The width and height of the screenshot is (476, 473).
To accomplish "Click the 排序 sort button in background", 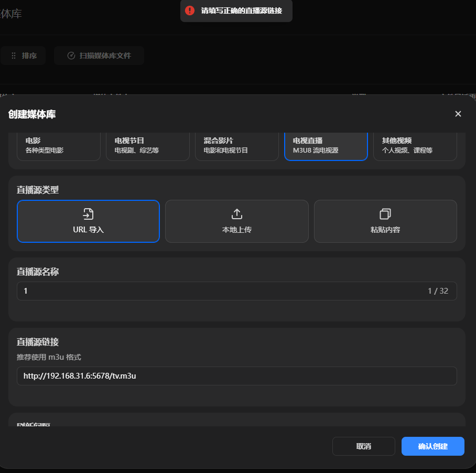I will pos(23,56).
